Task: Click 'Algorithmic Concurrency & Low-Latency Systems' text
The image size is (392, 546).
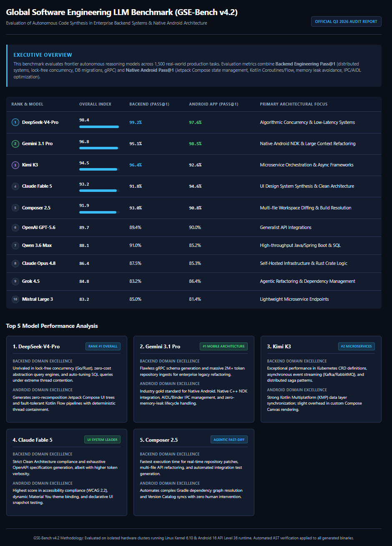Action: click(x=307, y=122)
